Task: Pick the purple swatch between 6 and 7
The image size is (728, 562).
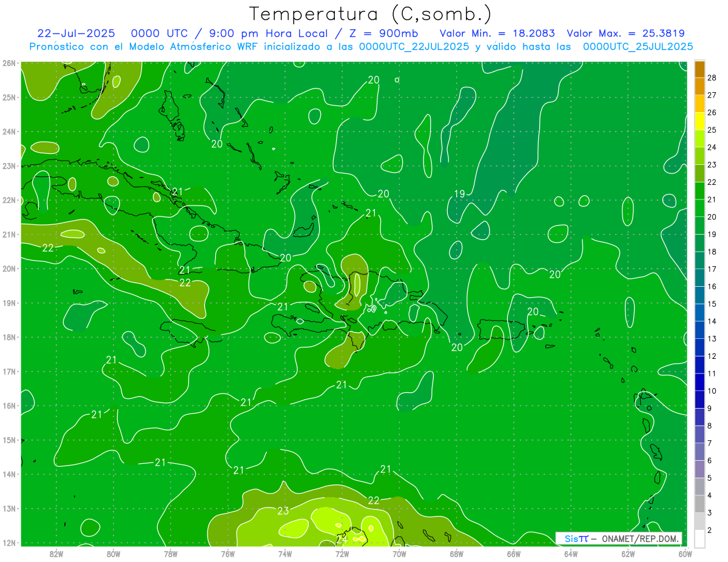Action: pos(699,452)
